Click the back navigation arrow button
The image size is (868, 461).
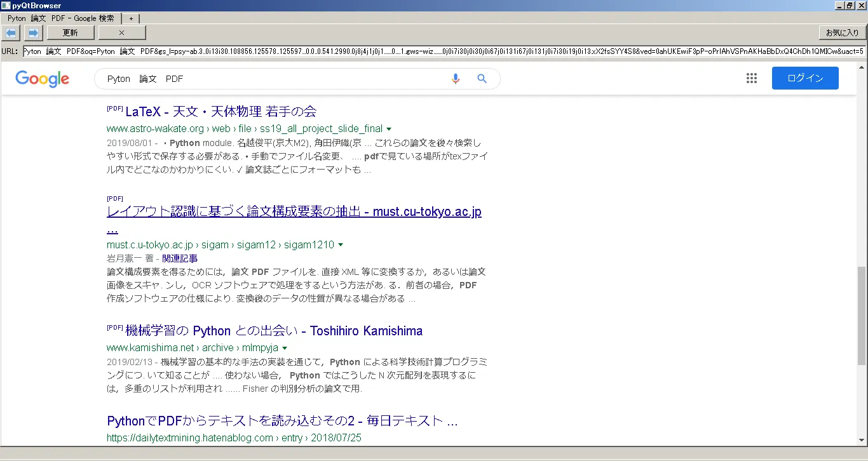(x=11, y=32)
